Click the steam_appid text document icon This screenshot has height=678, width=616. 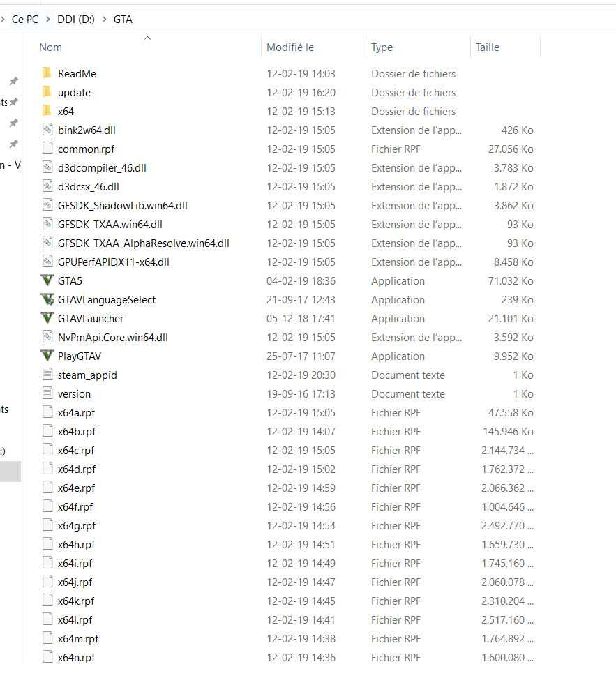click(47, 375)
